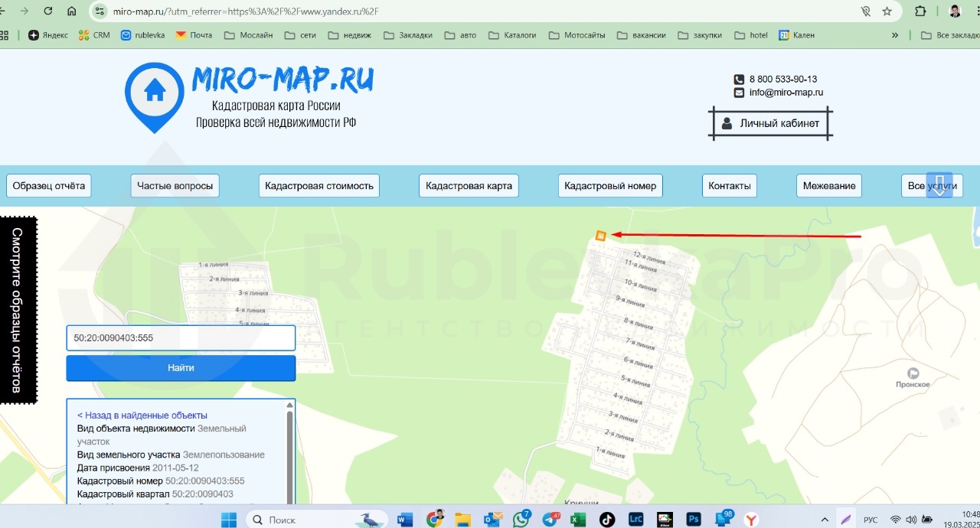Follow the Назад в найденные объекты link
Image resolution: width=980 pixels, height=528 pixels.
(142, 416)
